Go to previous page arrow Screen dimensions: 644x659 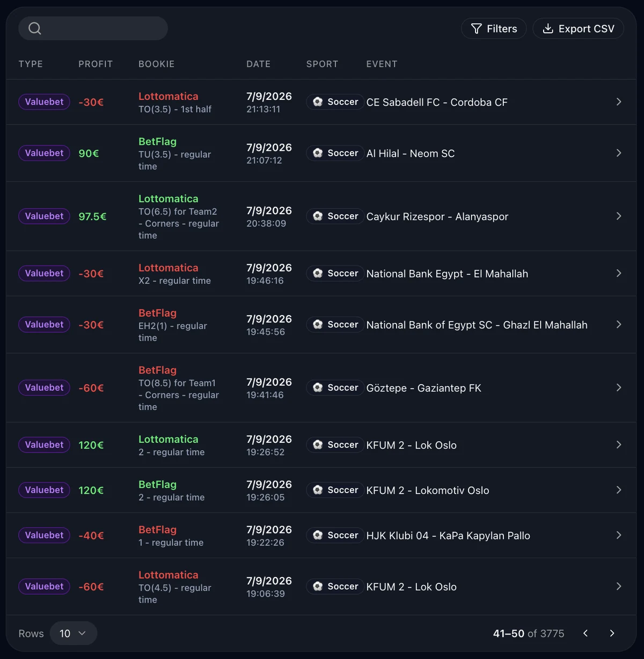[586, 633]
